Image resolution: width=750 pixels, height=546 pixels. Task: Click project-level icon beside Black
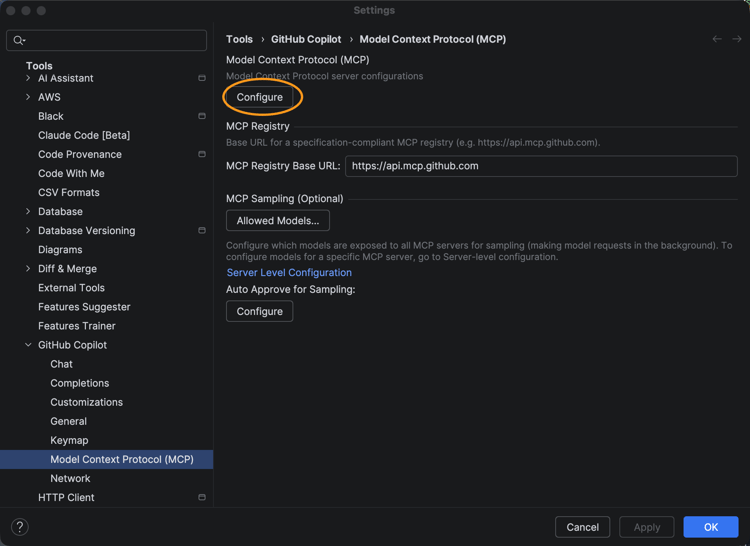(202, 116)
